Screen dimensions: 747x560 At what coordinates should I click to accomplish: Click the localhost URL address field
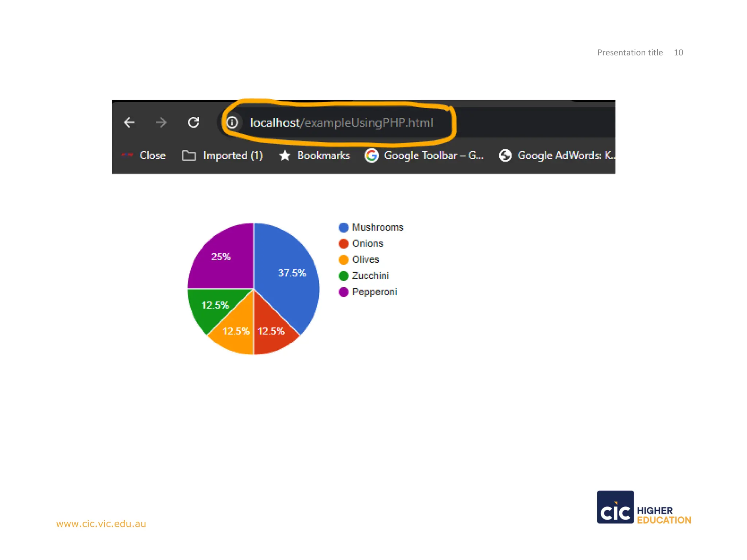[341, 122]
